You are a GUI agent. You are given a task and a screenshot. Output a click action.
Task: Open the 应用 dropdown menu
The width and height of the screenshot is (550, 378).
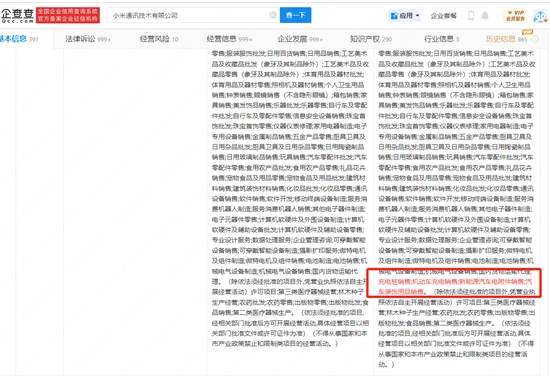point(405,16)
